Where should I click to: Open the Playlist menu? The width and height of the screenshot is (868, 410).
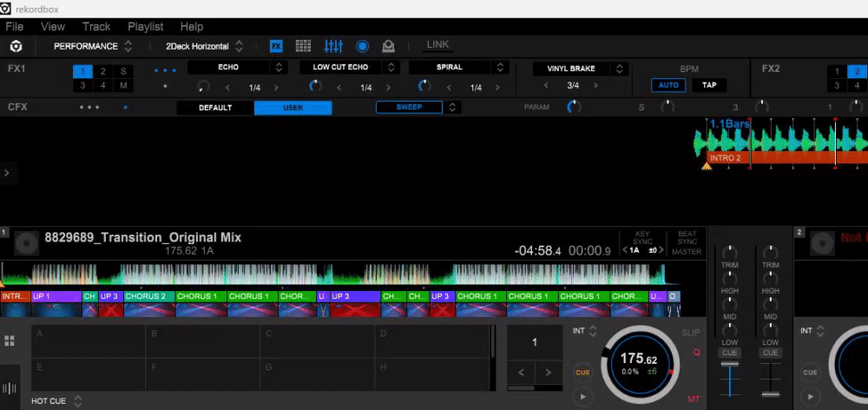pyautogui.click(x=146, y=27)
